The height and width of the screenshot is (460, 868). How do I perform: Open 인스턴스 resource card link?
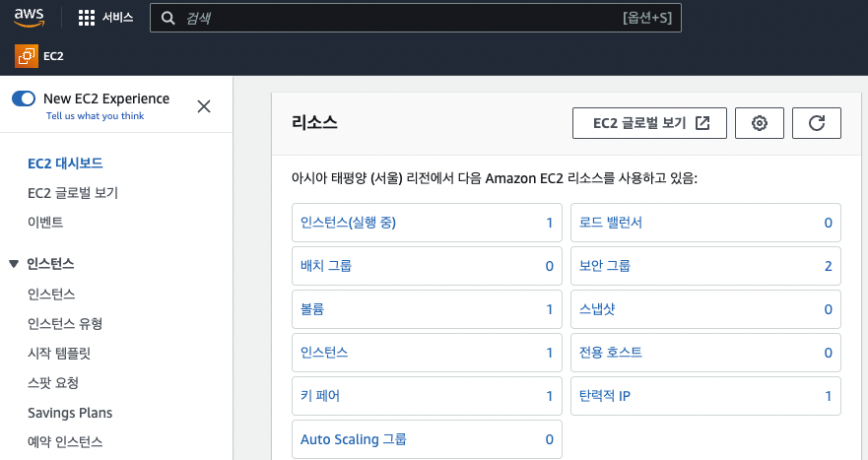(x=324, y=352)
